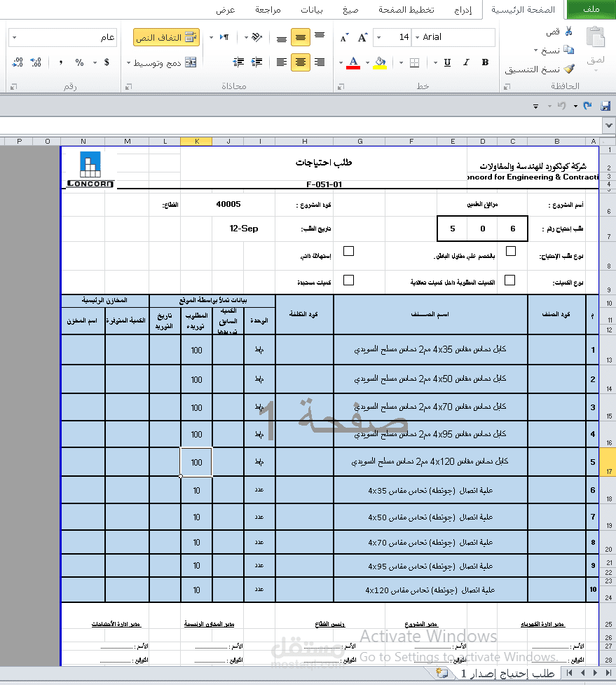Switch to the View (عرض) tab
Image resolution: width=616 pixels, height=685 pixels.
click(225, 10)
